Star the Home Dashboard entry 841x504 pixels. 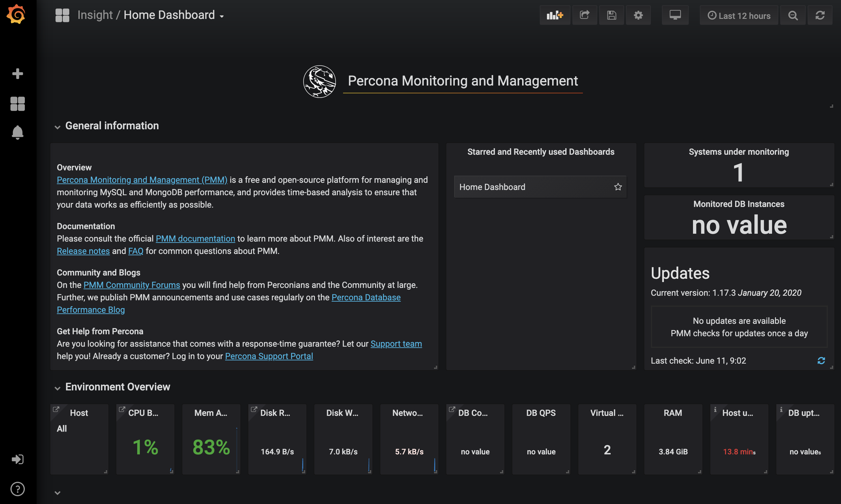click(618, 187)
